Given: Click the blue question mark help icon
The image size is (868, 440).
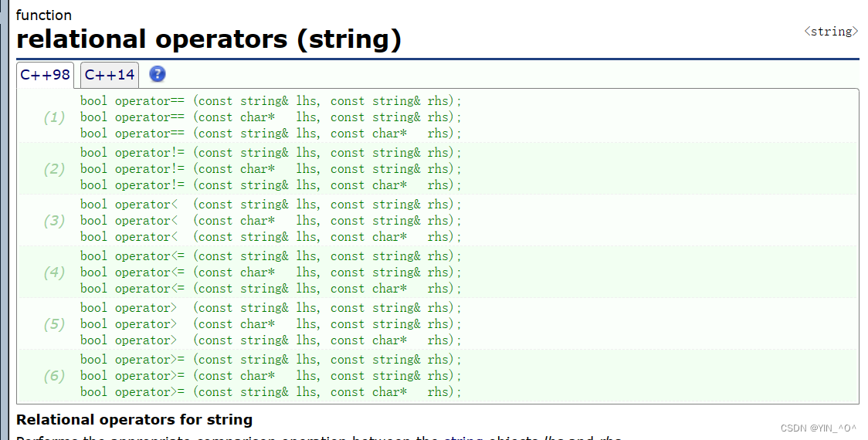Looking at the screenshot, I should (x=158, y=74).
